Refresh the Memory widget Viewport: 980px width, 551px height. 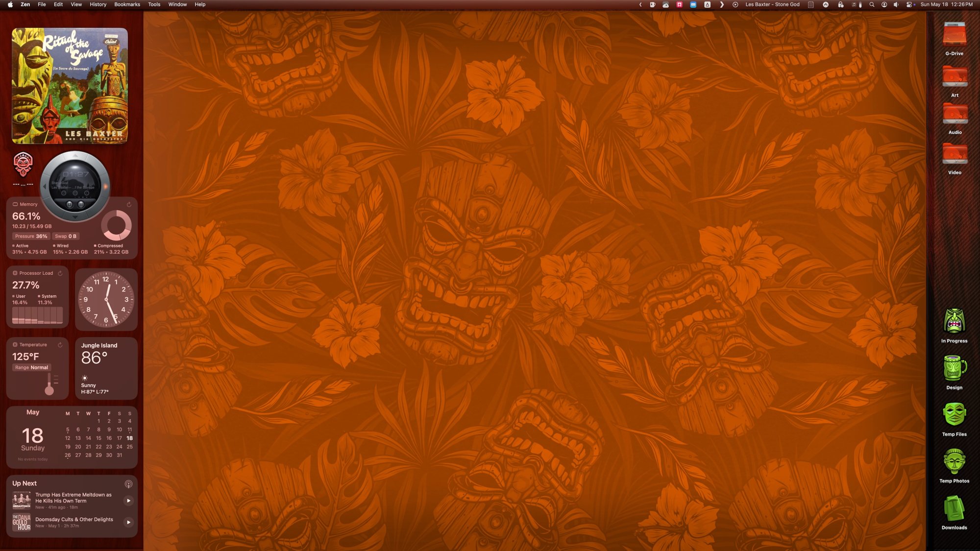click(x=129, y=204)
